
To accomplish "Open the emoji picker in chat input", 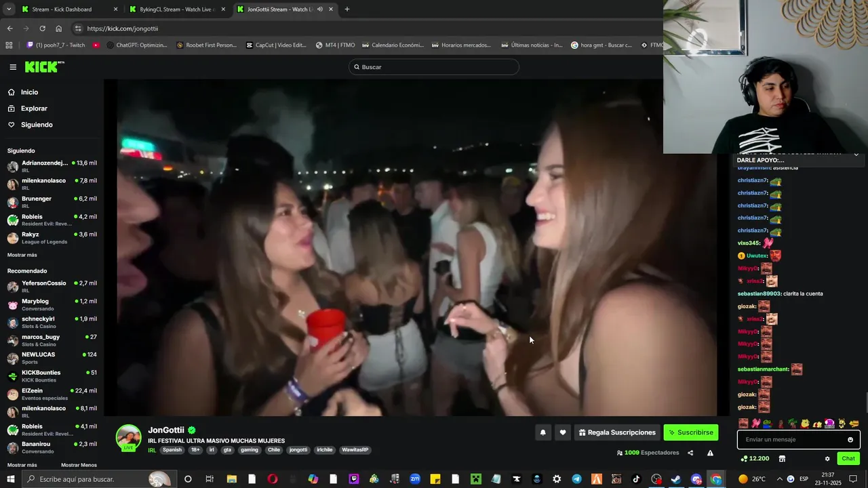I will point(850,440).
